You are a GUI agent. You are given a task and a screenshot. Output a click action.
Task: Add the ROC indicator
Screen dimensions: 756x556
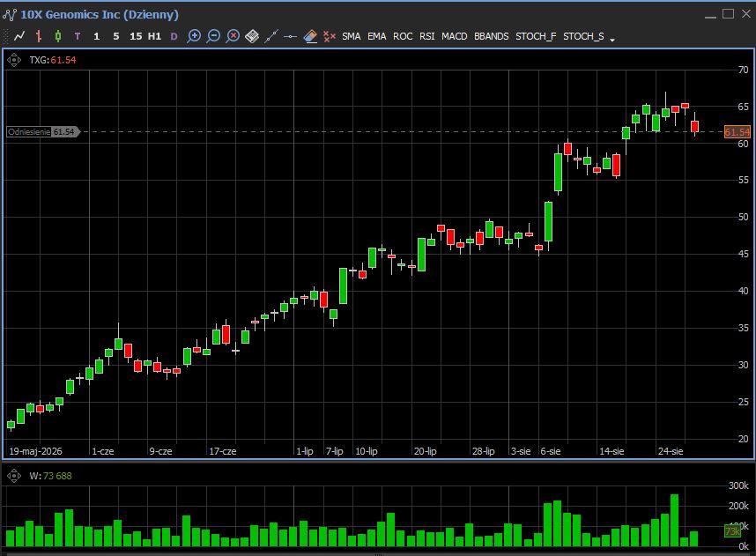(403, 36)
